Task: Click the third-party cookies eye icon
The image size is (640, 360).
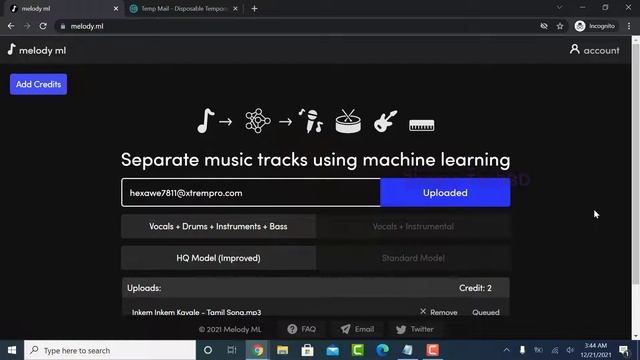Action: point(544,26)
